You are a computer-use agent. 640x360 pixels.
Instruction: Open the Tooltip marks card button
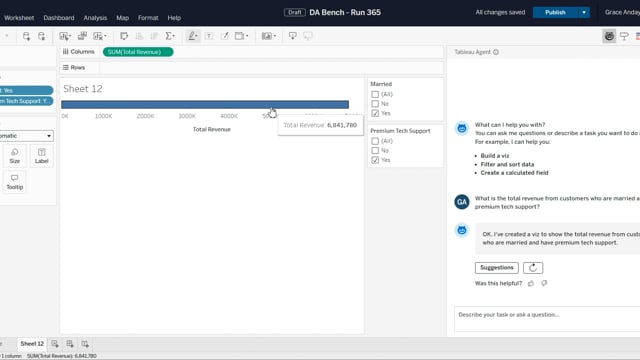click(15, 182)
